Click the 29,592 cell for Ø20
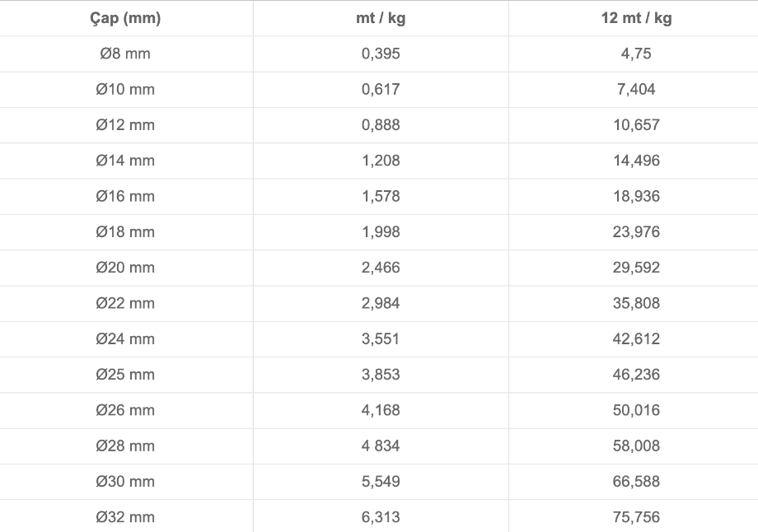 click(x=636, y=268)
